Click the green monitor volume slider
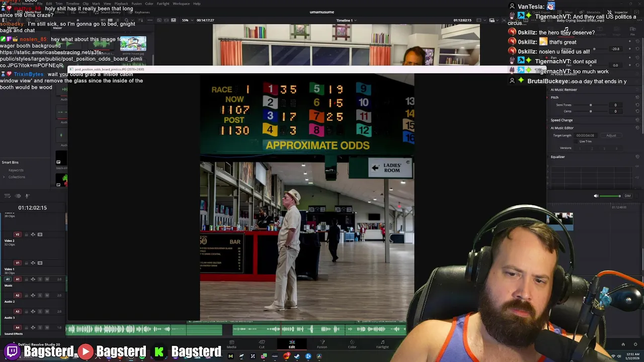This screenshot has width=644, height=362. click(x=611, y=196)
